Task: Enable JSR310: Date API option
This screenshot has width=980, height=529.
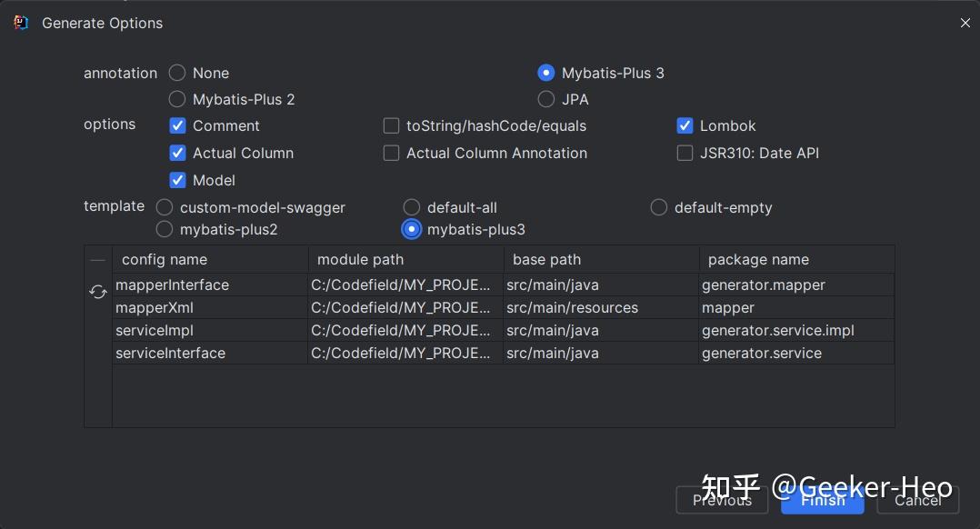Action: click(x=685, y=153)
